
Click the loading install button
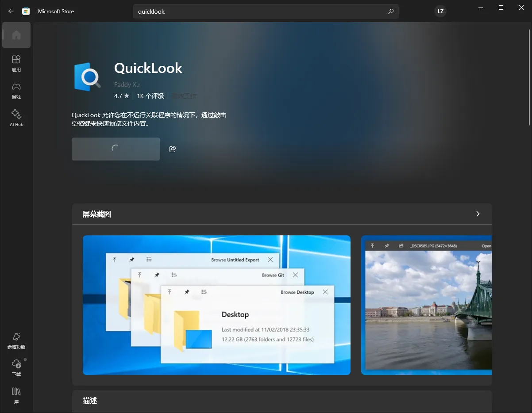(x=116, y=149)
